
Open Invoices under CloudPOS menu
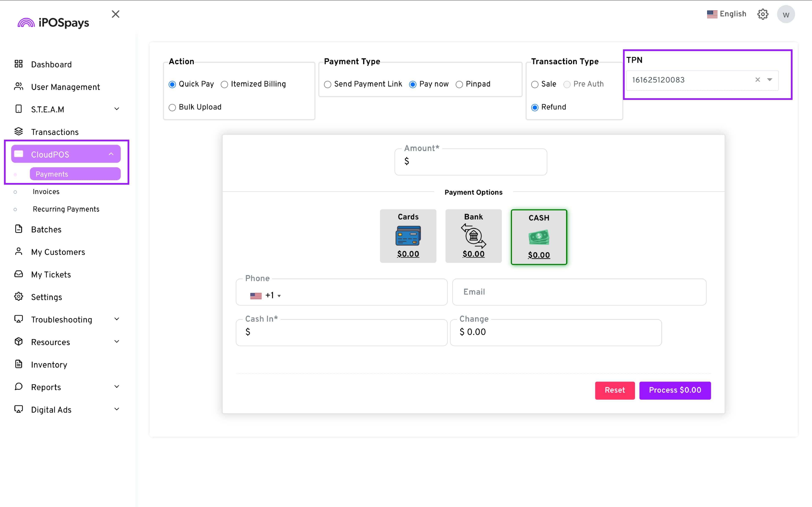pyautogui.click(x=46, y=191)
